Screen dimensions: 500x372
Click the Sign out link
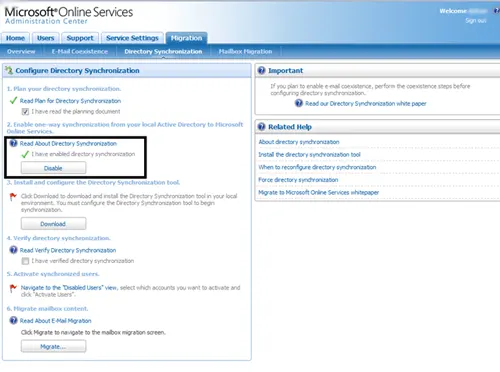(x=476, y=21)
